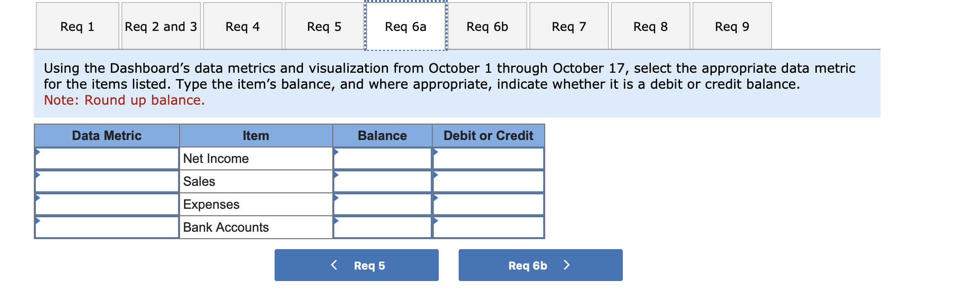980x289 pixels.
Task: Switch to the Req 5 tab
Action: [323, 26]
